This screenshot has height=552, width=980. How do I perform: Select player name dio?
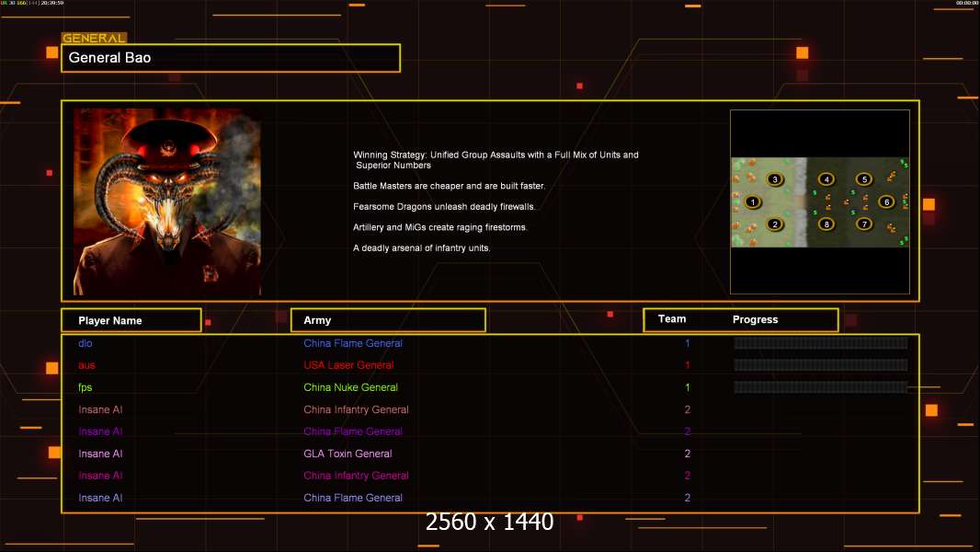[x=85, y=343]
